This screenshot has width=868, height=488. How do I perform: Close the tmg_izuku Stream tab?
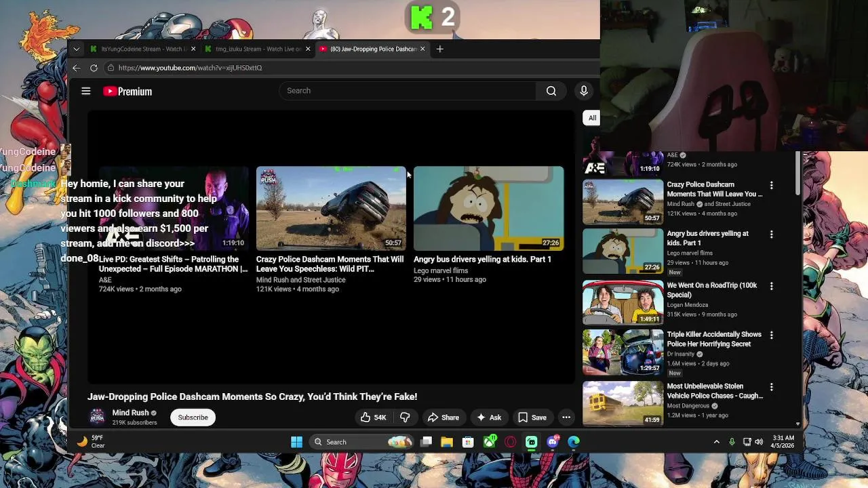308,49
